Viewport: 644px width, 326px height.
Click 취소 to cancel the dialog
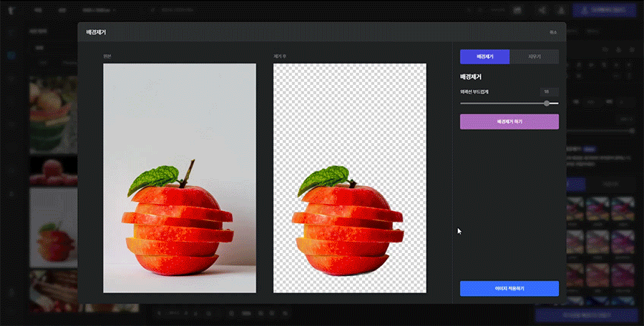(552, 32)
